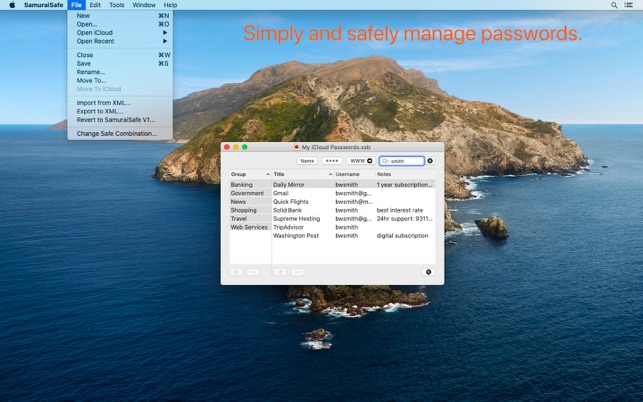The image size is (643, 402).
Task: Close the open File menu
Action: point(76,5)
